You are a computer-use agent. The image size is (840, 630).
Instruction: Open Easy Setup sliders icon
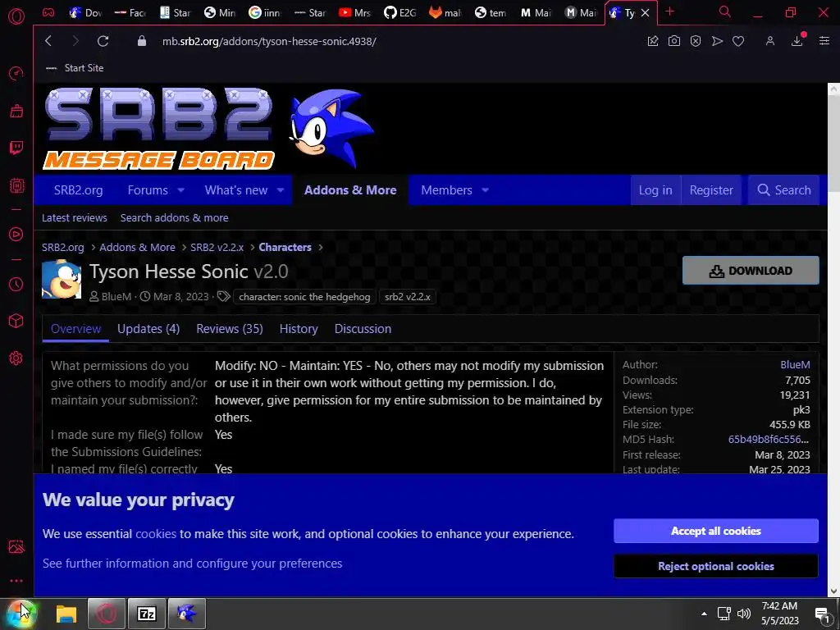pyautogui.click(x=824, y=41)
